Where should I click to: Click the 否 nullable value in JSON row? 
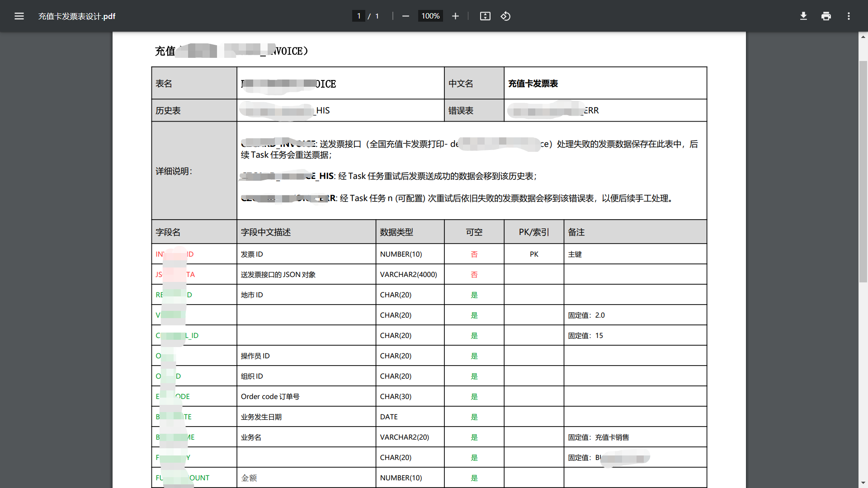[x=474, y=275]
